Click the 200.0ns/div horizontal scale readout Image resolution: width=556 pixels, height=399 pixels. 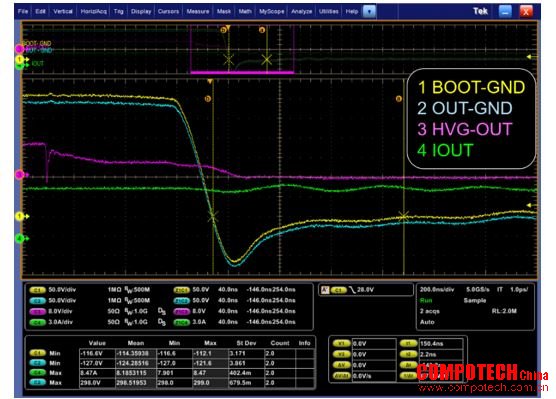437,289
